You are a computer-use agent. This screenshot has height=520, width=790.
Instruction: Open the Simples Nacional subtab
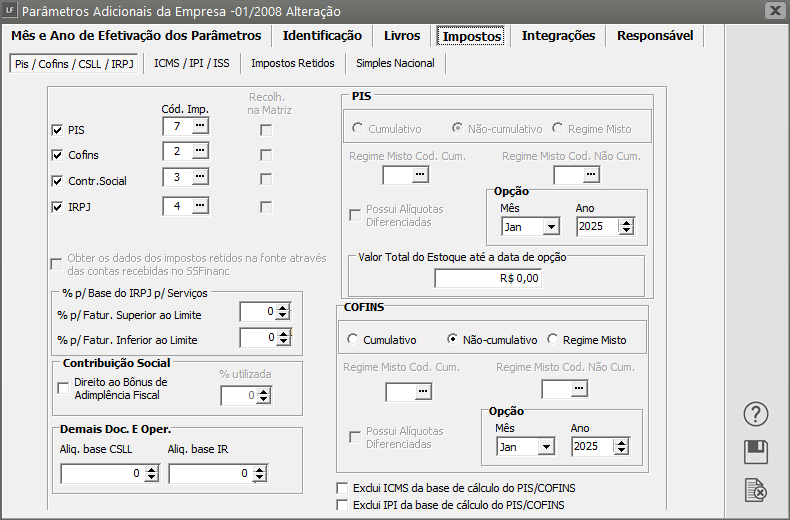point(395,64)
